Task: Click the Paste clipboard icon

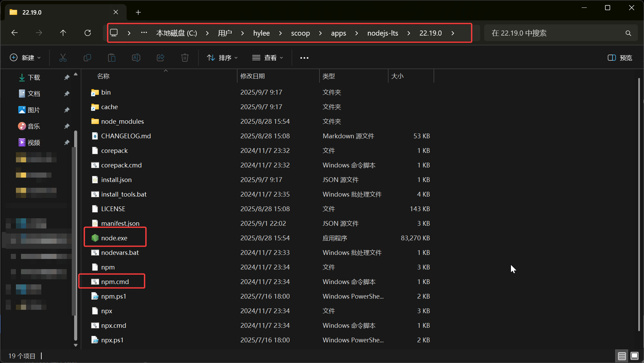Action: (x=111, y=58)
